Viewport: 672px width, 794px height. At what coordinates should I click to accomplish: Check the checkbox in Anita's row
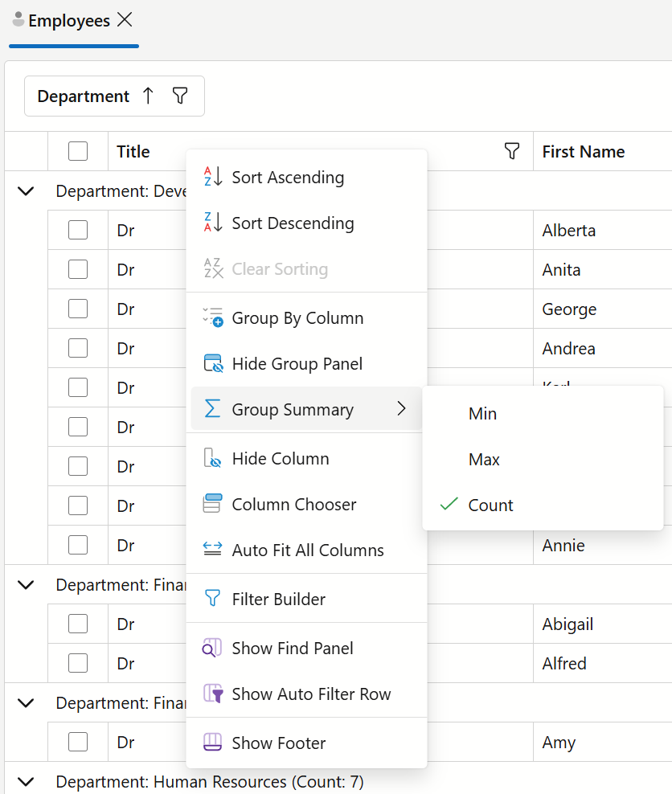[78, 269]
